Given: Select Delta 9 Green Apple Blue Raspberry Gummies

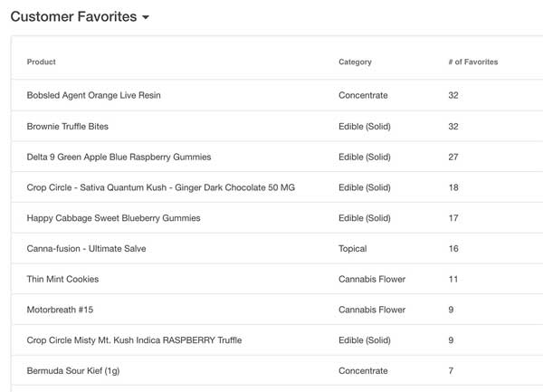Looking at the screenshot, I should 119,157.
